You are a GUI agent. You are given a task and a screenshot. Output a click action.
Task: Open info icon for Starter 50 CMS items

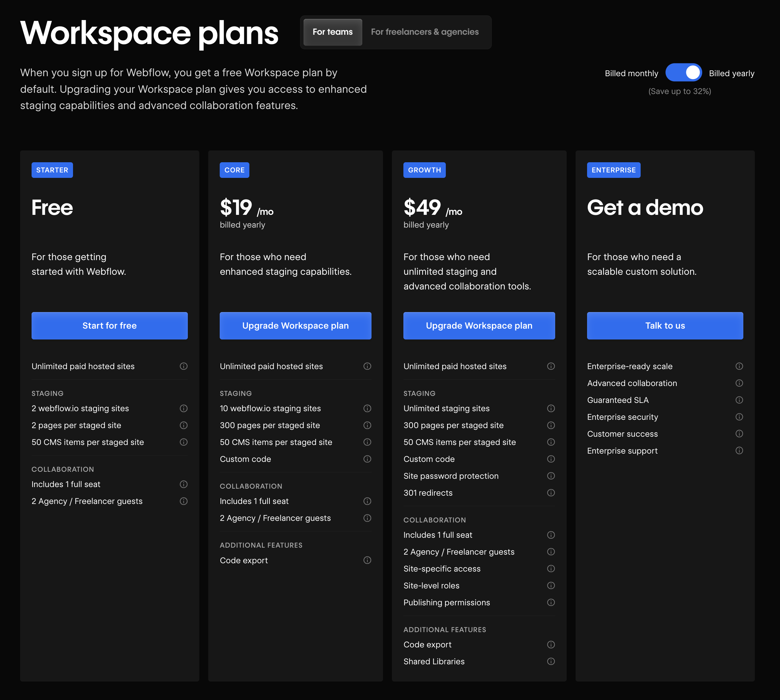pyautogui.click(x=184, y=442)
